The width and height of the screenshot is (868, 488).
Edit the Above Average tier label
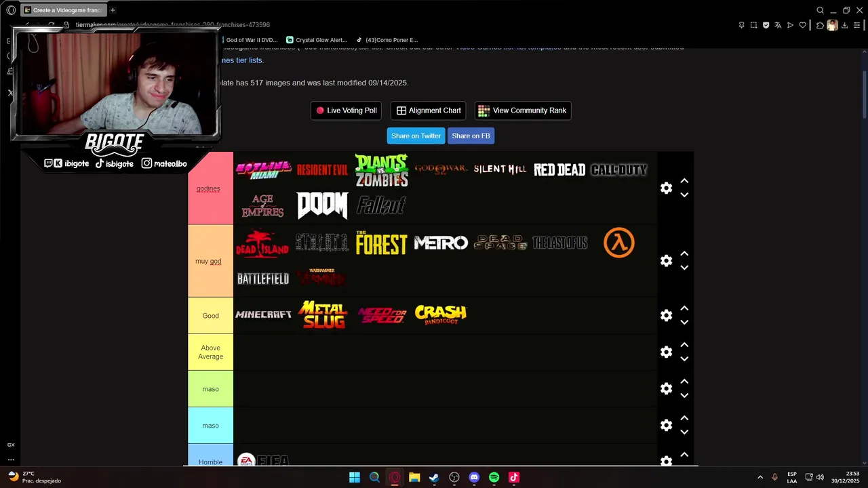coord(210,352)
